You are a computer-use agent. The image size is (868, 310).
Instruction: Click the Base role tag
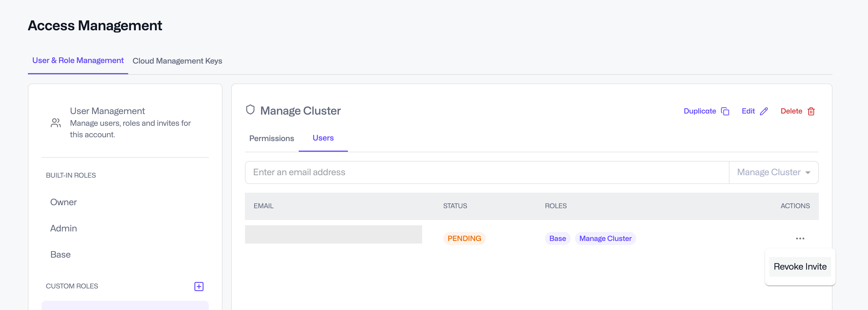557,239
